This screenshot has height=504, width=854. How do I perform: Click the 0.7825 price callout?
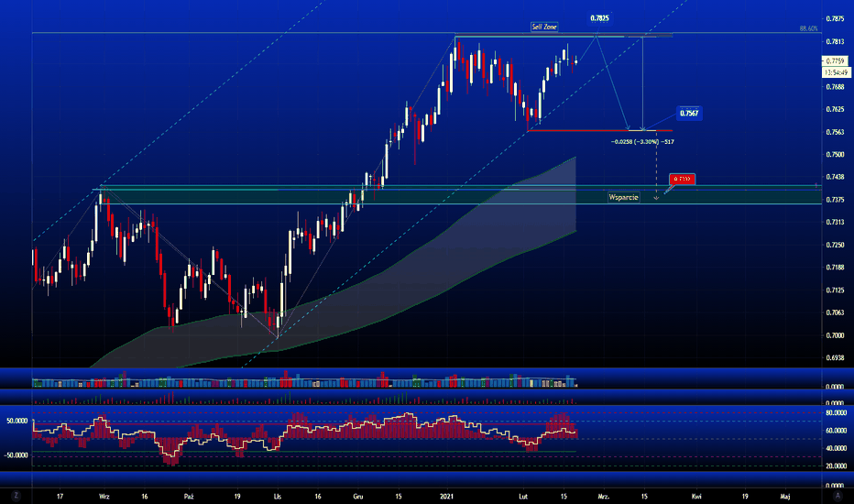[599, 18]
